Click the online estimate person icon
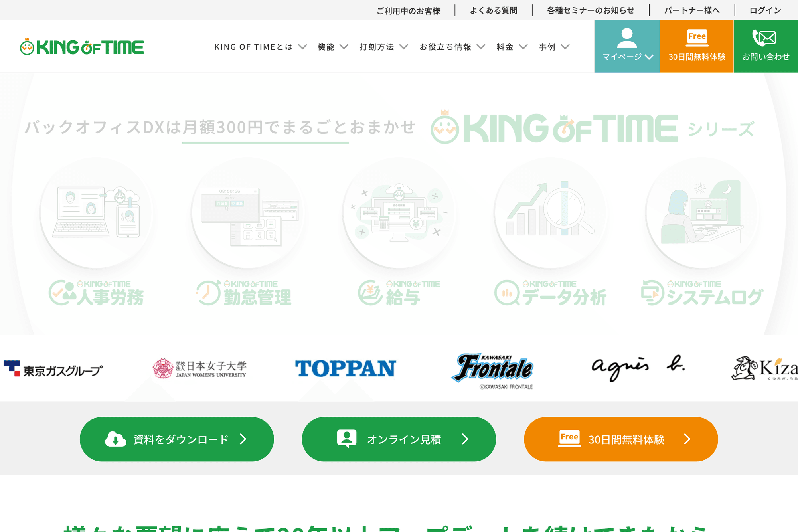 coord(347,439)
